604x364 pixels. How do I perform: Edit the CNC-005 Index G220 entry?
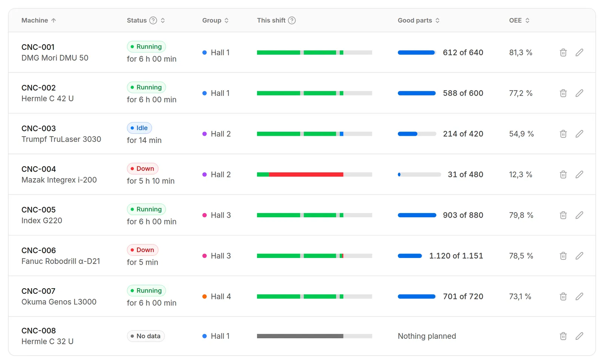click(579, 215)
